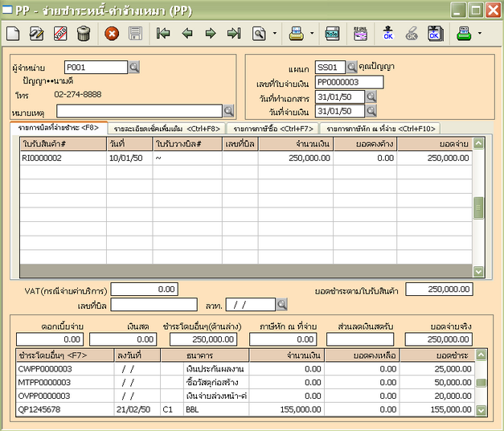Click the red cancel X icon
The image size is (504, 431).
tap(112, 34)
